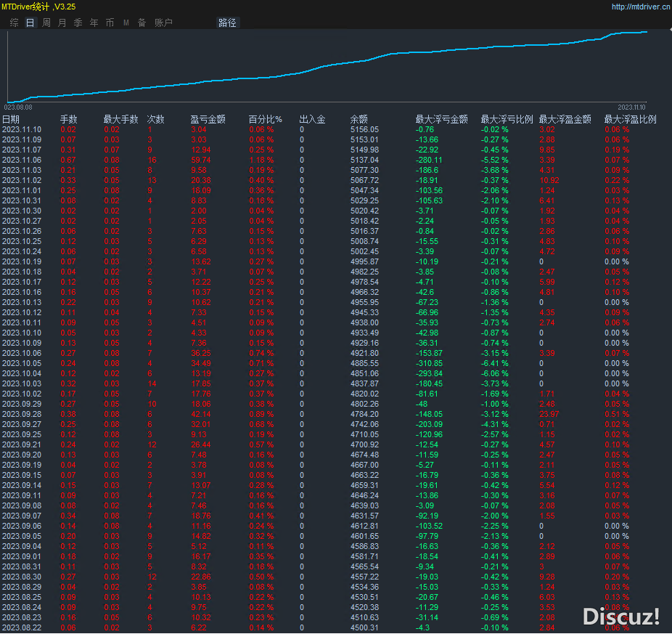Switch to the 月 monthly tab
The width and height of the screenshot is (672, 634).
click(x=62, y=23)
